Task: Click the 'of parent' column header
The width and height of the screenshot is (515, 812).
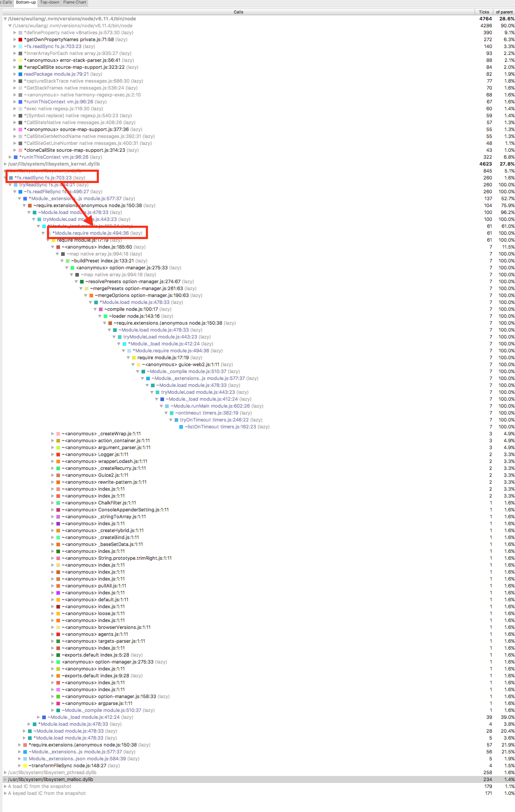Action: (x=504, y=12)
